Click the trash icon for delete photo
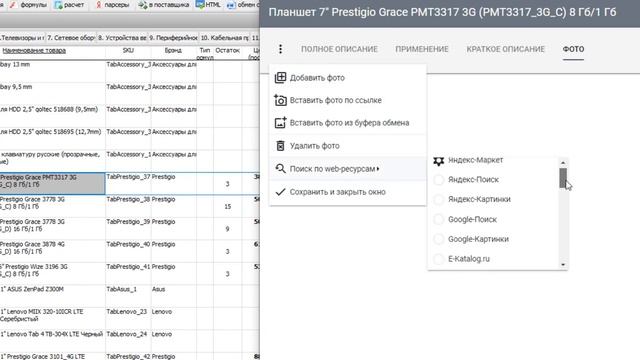Viewport: 640px width, 360px height. pyautogui.click(x=280, y=146)
